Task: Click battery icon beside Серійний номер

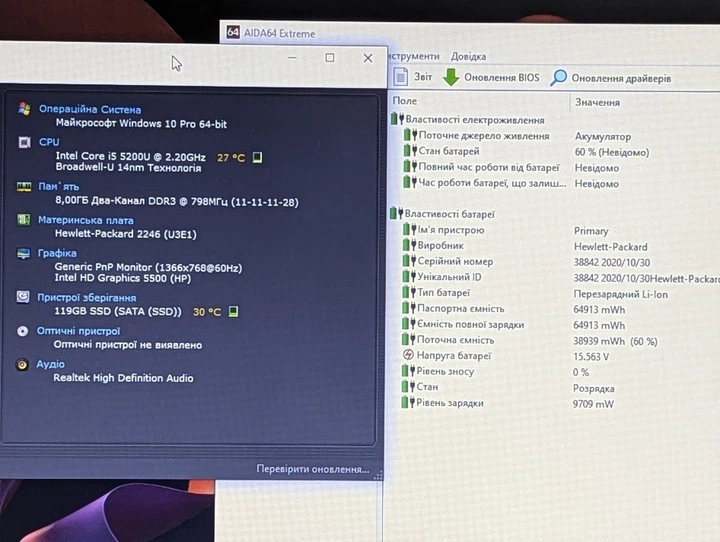Action: coord(409,260)
